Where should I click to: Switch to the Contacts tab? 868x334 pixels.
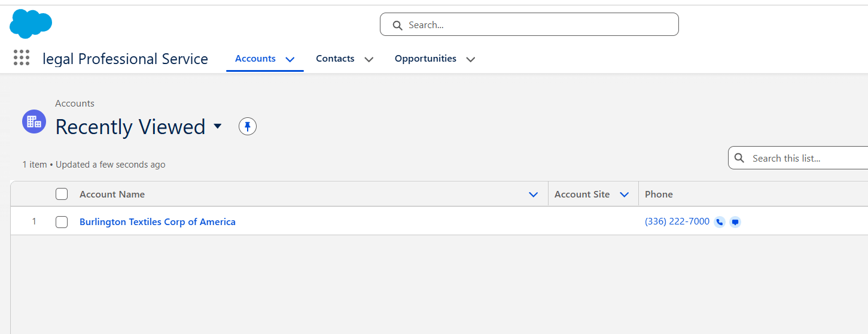(335, 59)
